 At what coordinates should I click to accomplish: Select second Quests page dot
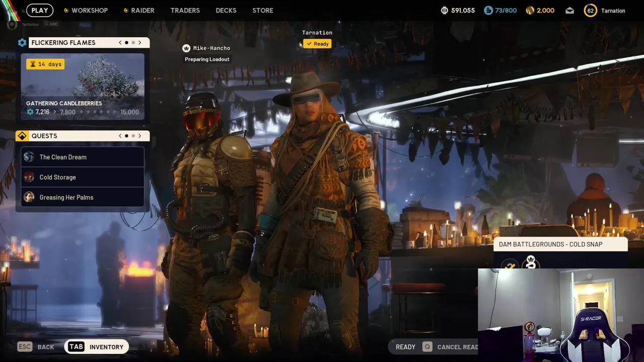[133, 136]
